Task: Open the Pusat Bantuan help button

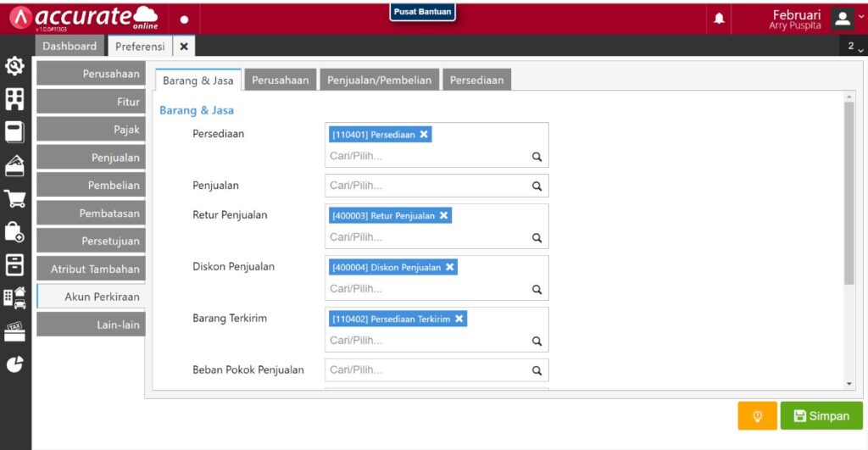Action: [x=423, y=12]
